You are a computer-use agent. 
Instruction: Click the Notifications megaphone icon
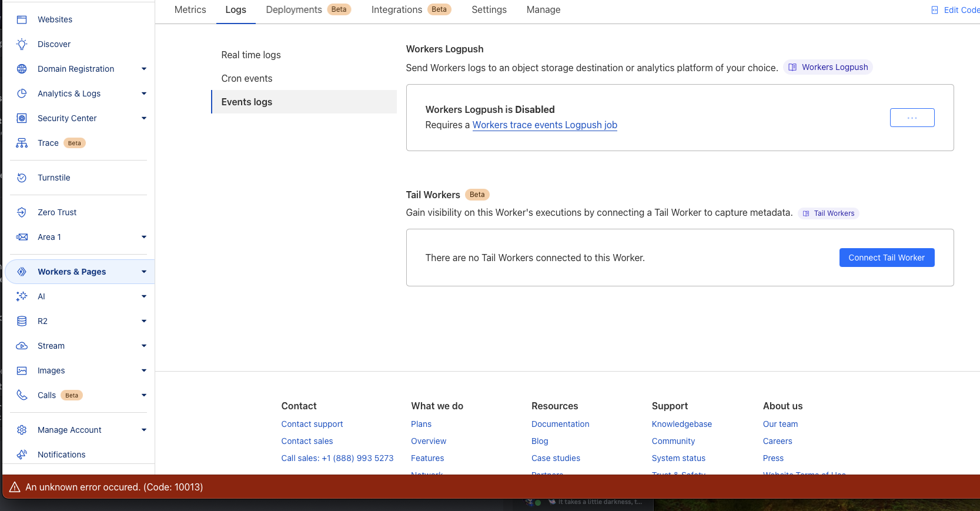point(22,455)
